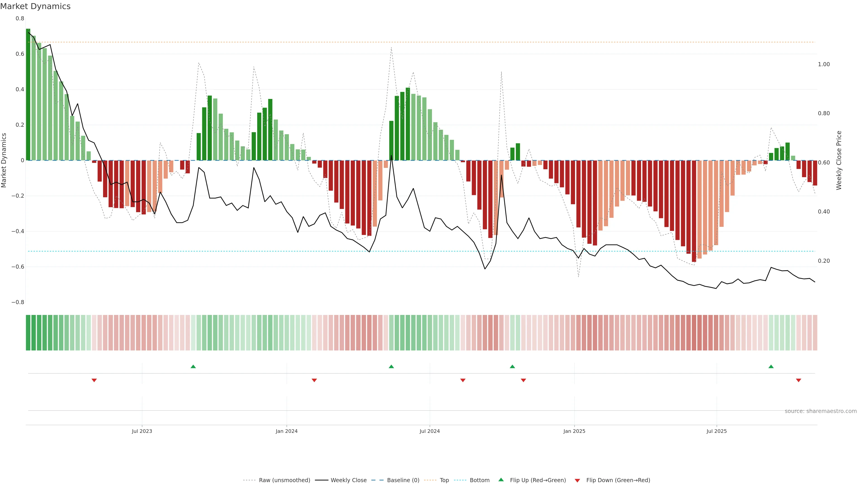
Task: Click the Flip Up legend triangle icon
Action: (x=501, y=480)
